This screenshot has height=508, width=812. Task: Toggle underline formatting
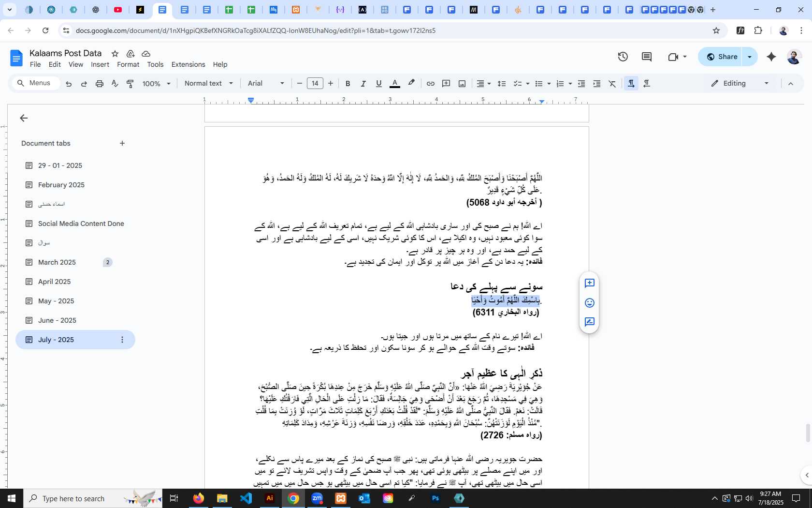coord(379,84)
